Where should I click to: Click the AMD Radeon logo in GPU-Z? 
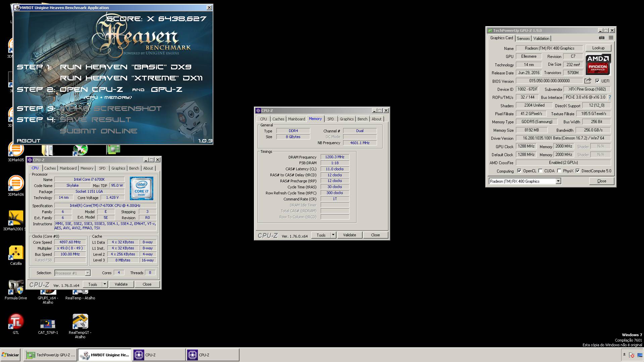598,64
